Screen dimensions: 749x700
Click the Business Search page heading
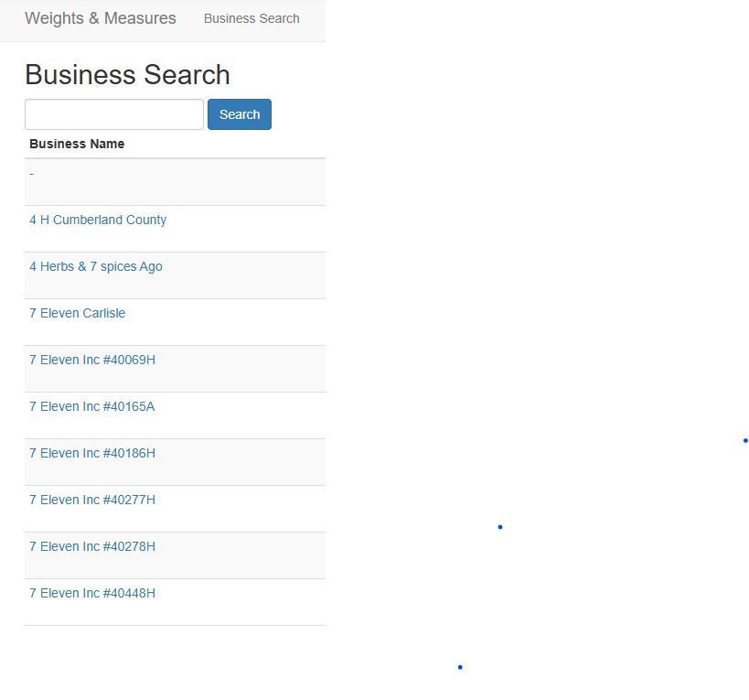tap(127, 75)
